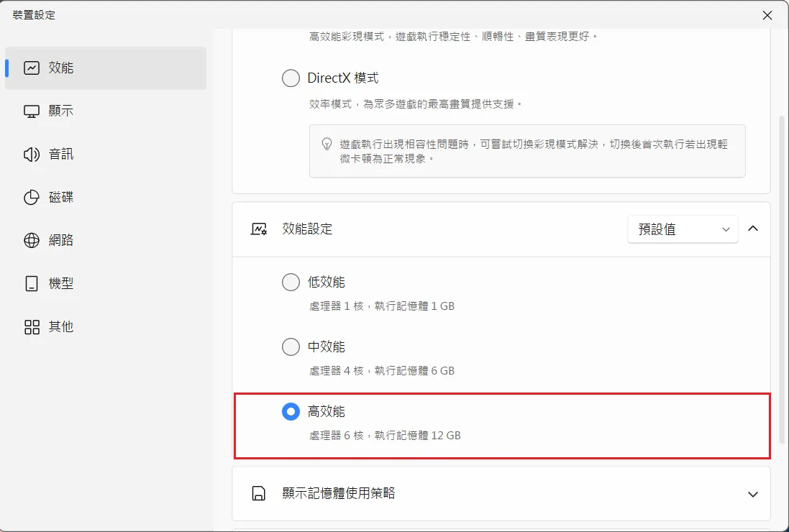Click the 顯示記憶體使用策略 memory policy icon
This screenshot has width=789, height=532.
pyautogui.click(x=258, y=494)
